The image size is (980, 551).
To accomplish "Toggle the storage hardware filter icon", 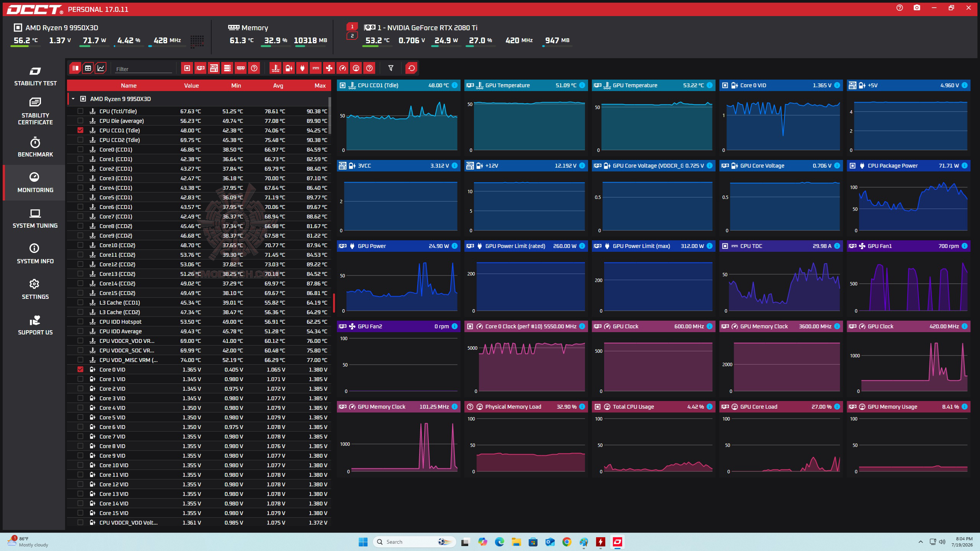I will tap(227, 68).
